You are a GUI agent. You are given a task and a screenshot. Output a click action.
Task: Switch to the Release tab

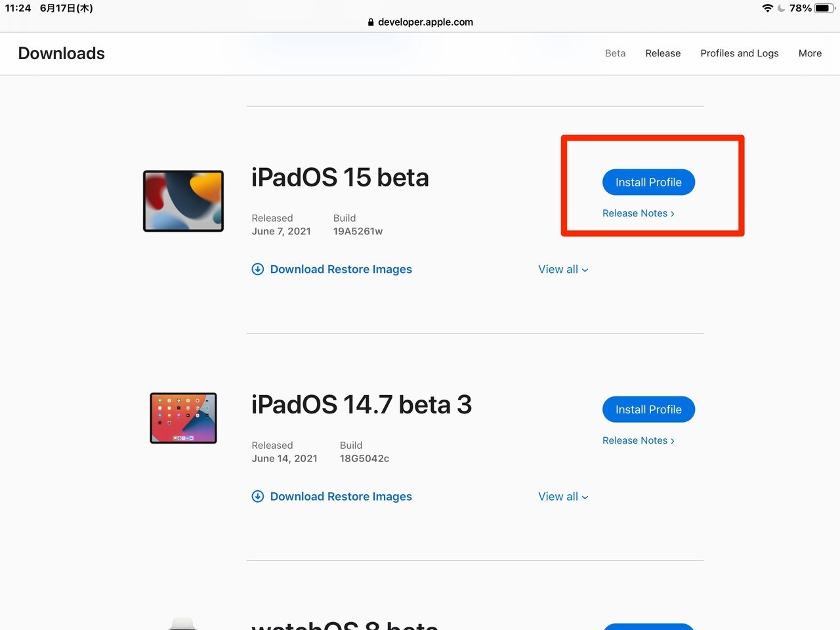[x=663, y=53]
